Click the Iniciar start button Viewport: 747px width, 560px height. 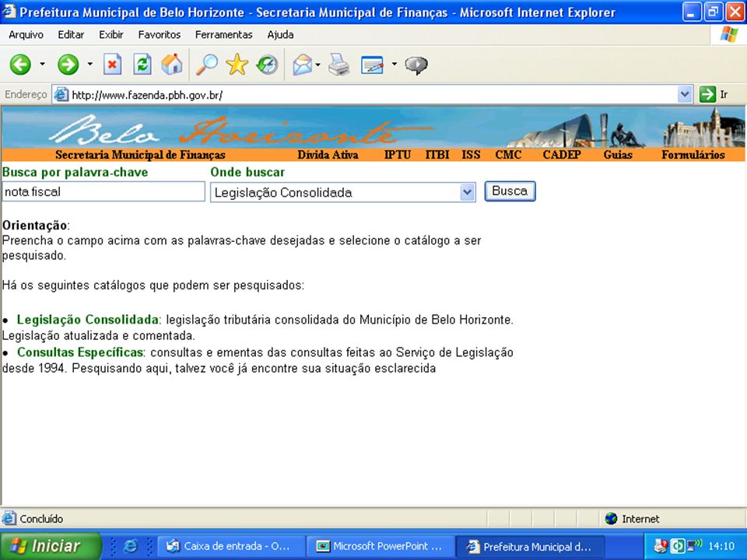click(x=51, y=546)
